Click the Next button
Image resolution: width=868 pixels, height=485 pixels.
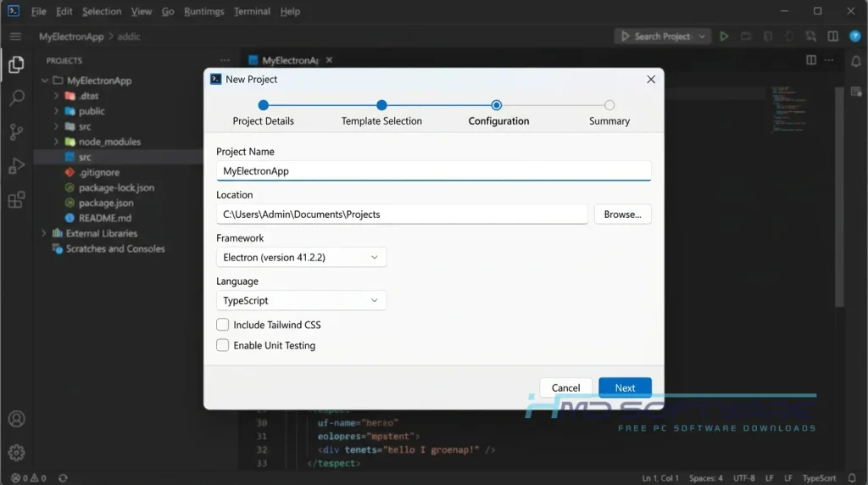pos(625,387)
